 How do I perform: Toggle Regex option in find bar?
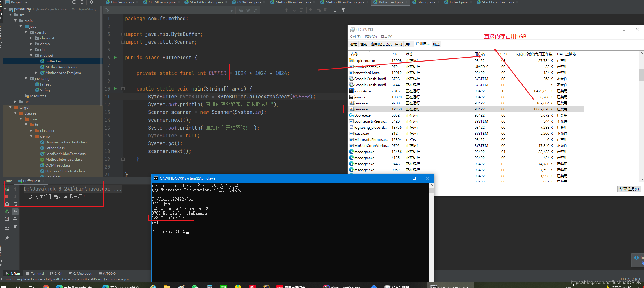(256, 10)
